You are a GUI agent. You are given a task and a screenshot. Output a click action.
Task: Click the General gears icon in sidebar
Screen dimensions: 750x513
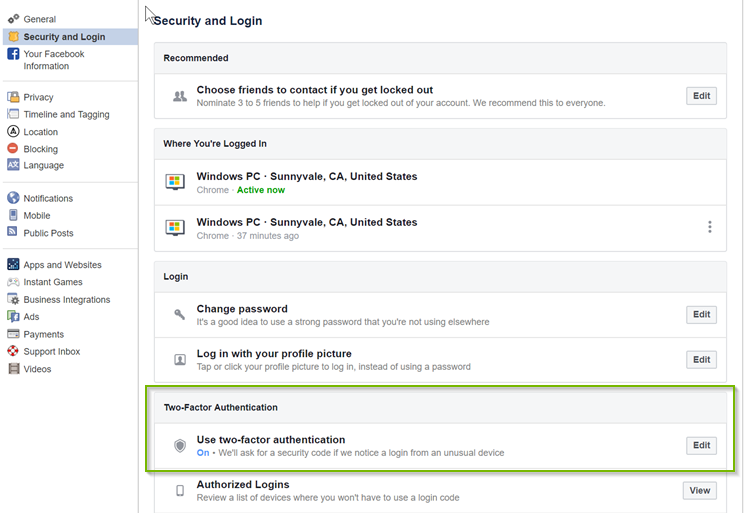[x=13, y=19]
